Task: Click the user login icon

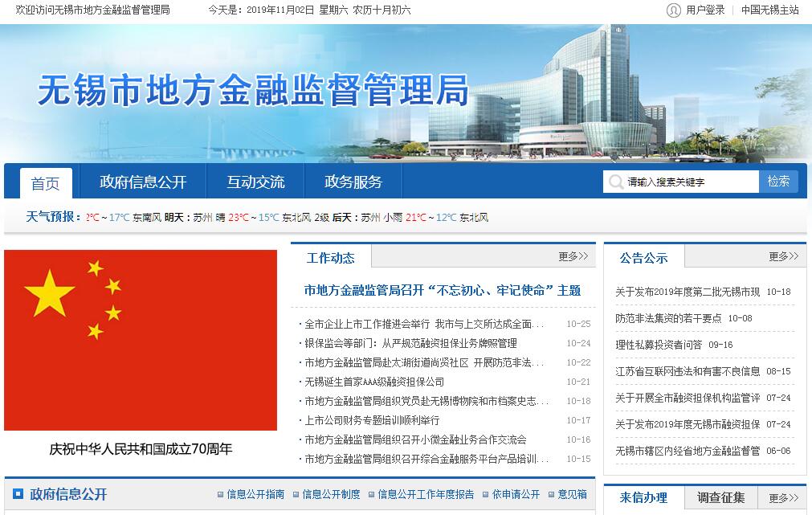Action: tap(673, 10)
